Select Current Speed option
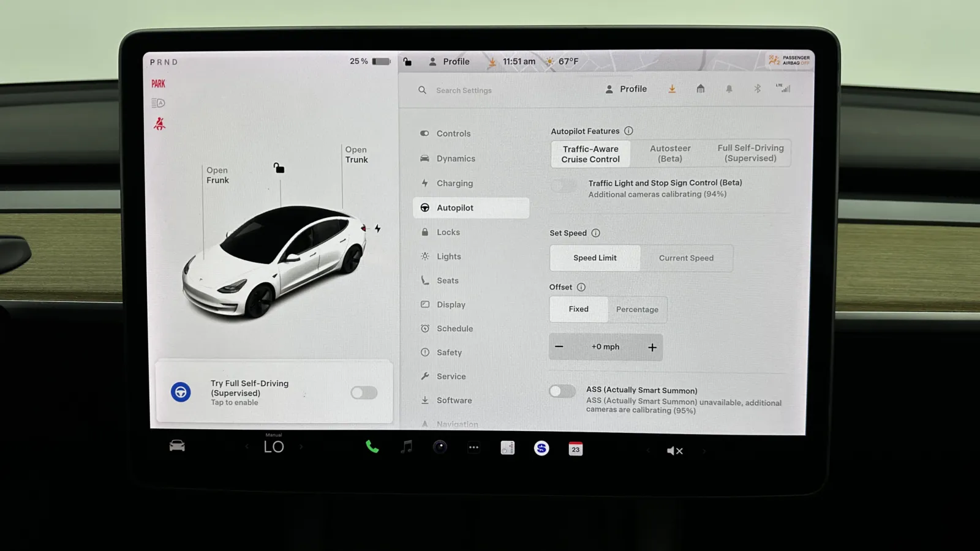The width and height of the screenshot is (980, 551). 686,258
